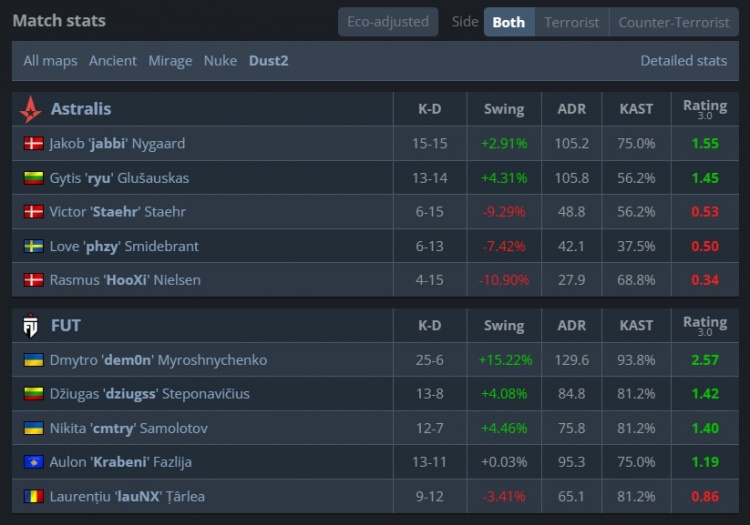Click the Ukrainian flag beside dem0n
The width and height of the screenshot is (750, 525).
point(33,360)
